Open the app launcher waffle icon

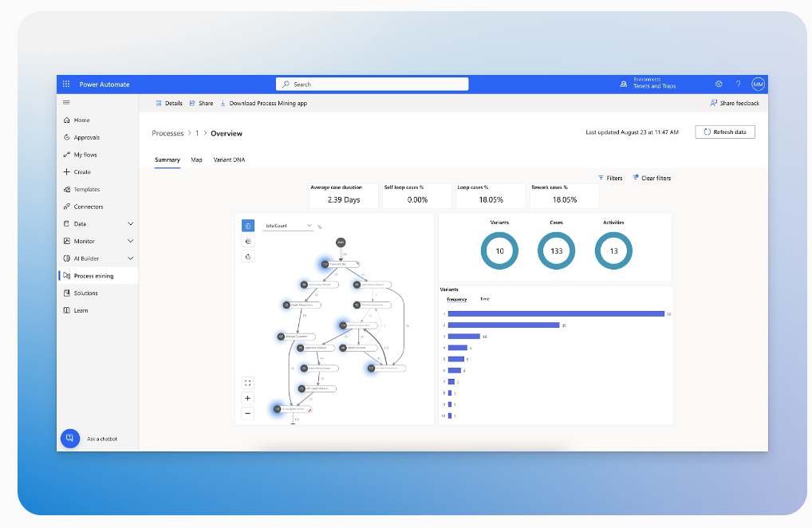[65, 84]
